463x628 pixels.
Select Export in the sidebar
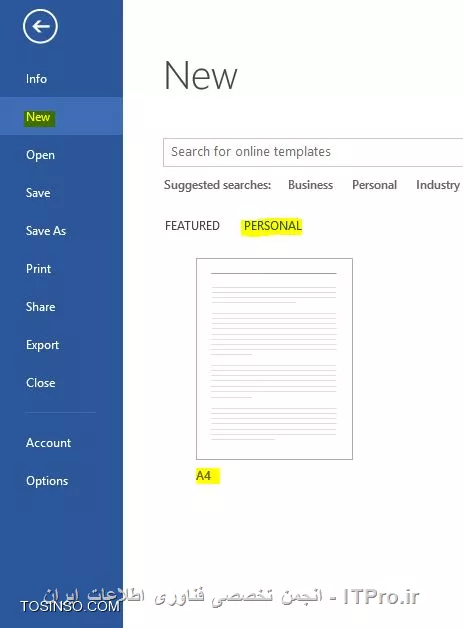[x=42, y=344]
